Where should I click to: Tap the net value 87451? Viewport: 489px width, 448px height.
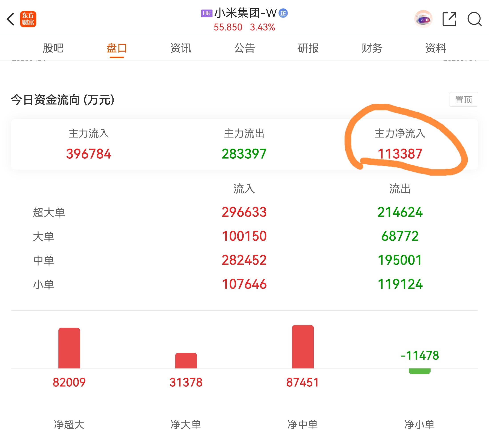pos(303,382)
